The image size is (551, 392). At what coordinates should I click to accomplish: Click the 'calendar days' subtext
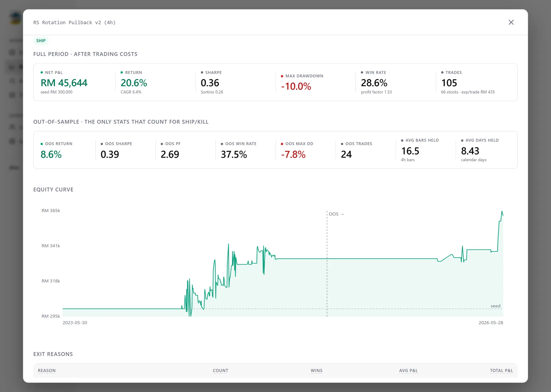pyautogui.click(x=474, y=160)
